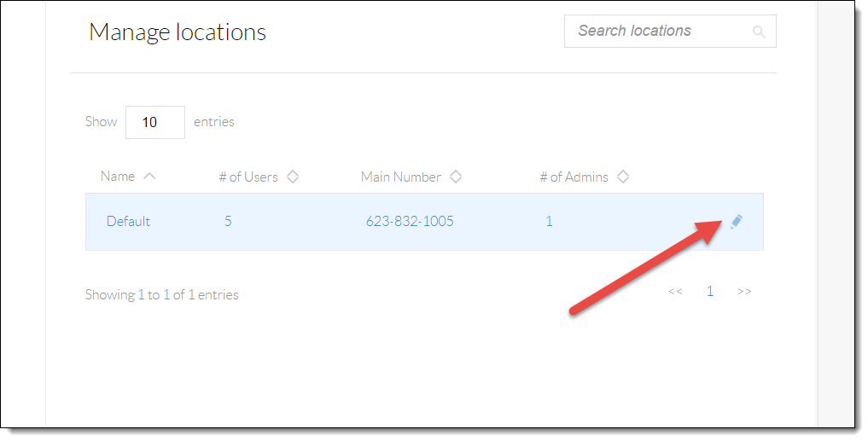The height and width of the screenshot is (441, 868).
Task: Sort by Name using the up arrow
Action: [149, 176]
